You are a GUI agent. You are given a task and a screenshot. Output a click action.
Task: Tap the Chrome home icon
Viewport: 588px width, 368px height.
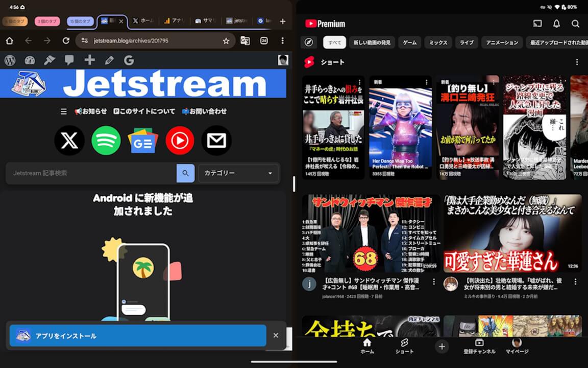click(9, 40)
